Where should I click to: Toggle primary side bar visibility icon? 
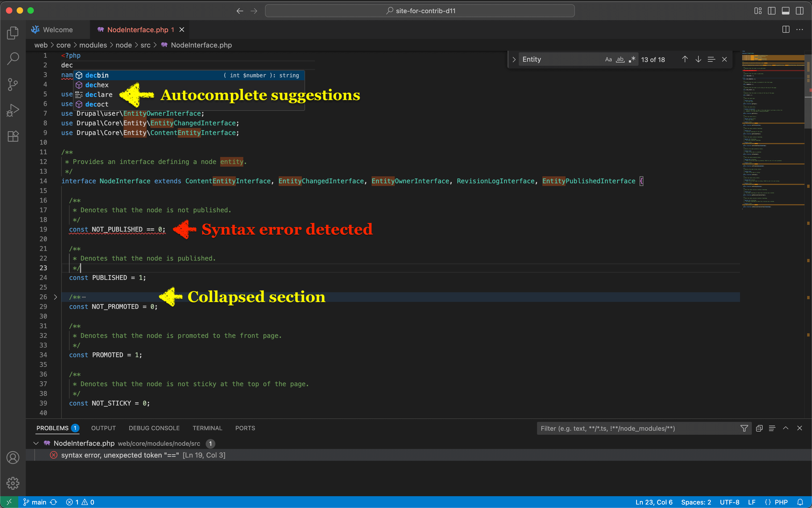click(772, 11)
